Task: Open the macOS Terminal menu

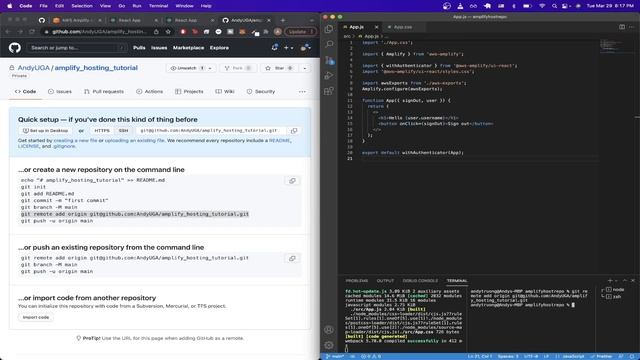Action: tap(158, 6)
